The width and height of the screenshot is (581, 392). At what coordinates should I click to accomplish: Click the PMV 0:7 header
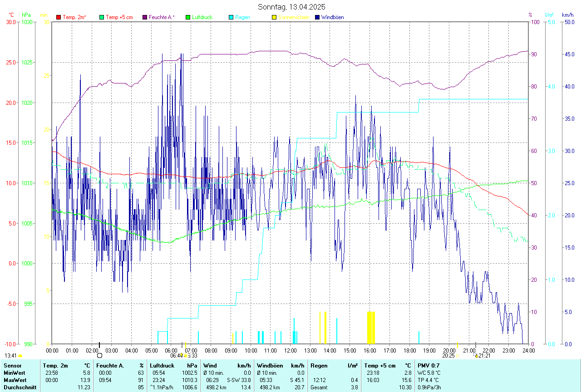[428, 366]
